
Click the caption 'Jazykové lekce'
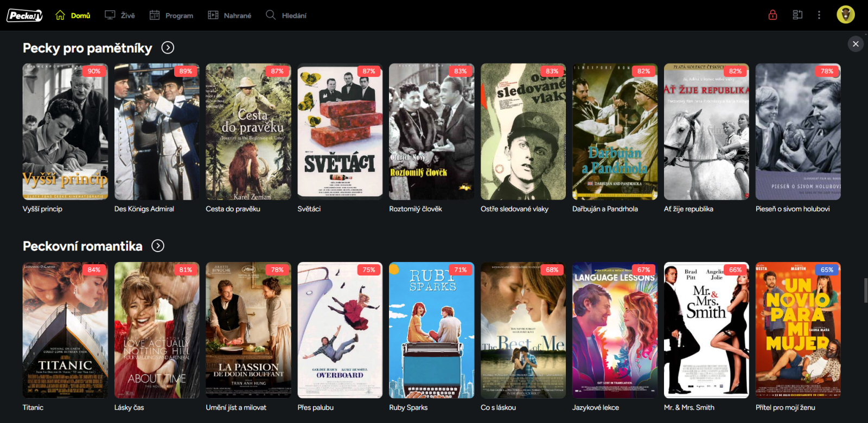tap(596, 407)
